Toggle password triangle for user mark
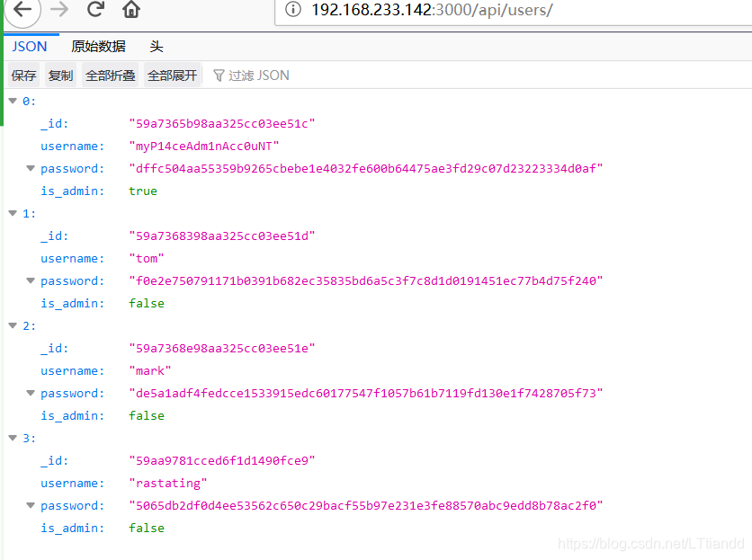The height and width of the screenshot is (560, 752). [31, 393]
